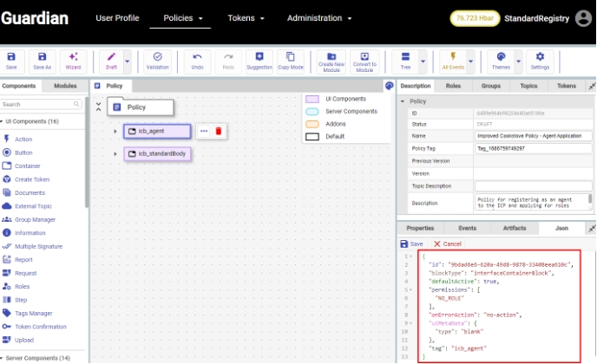Expand the icb_standardBody tree node
The image size is (597, 364).
[x=115, y=154]
